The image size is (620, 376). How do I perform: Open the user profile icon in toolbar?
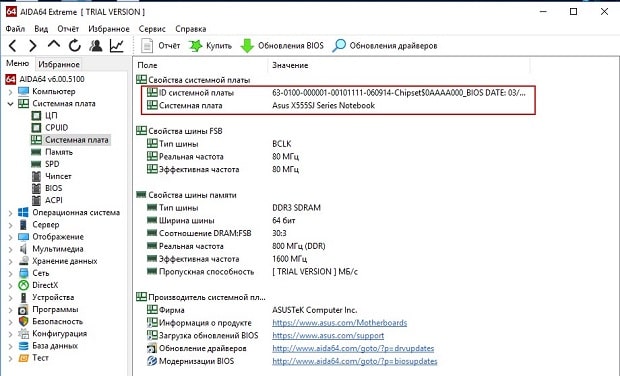[x=96, y=46]
